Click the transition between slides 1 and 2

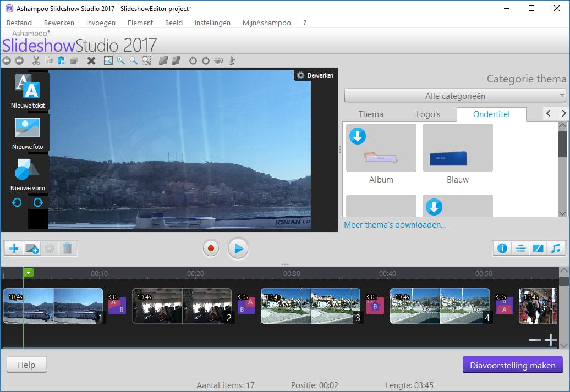click(x=117, y=305)
